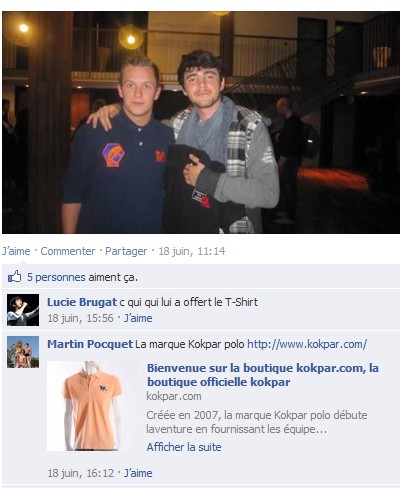The height and width of the screenshot is (488, 400).
Task: View the 5 personnes who like this
Action: point(56,277)
